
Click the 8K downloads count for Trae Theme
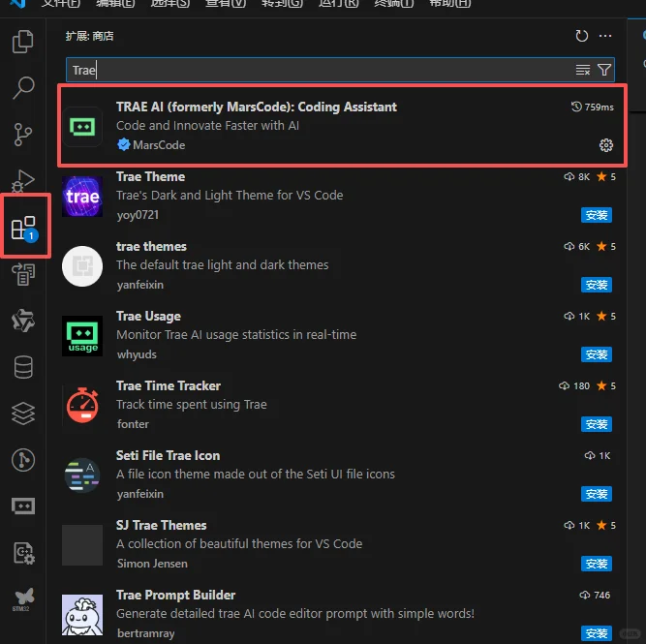pyautogui.click(x=577, y=177)
